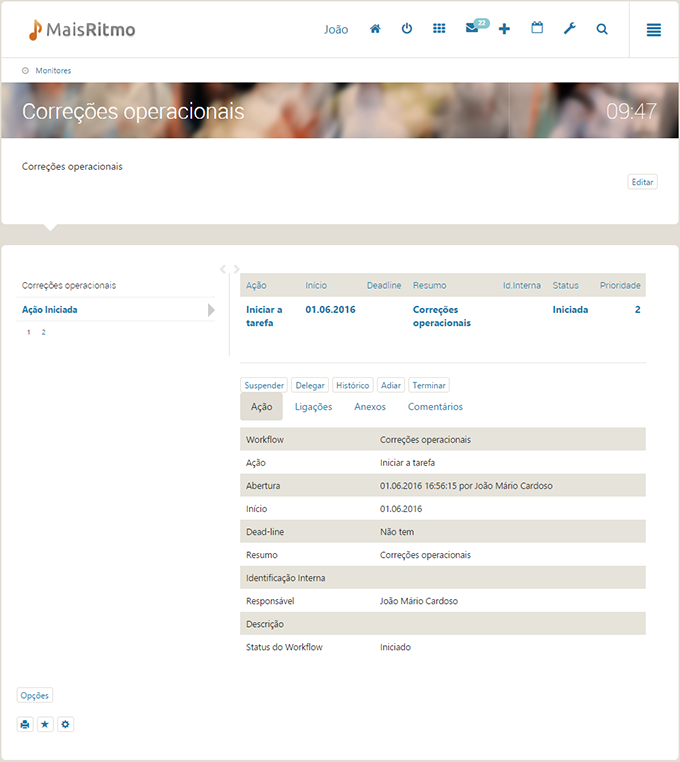Open the Histórico button
Screen dimensions: 680x762
[x=352, y=385]
